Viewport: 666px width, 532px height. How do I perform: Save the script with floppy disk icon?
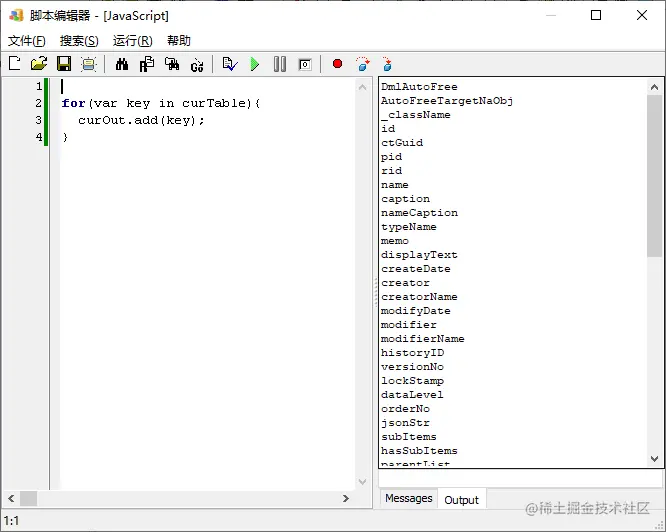[64, 64]
